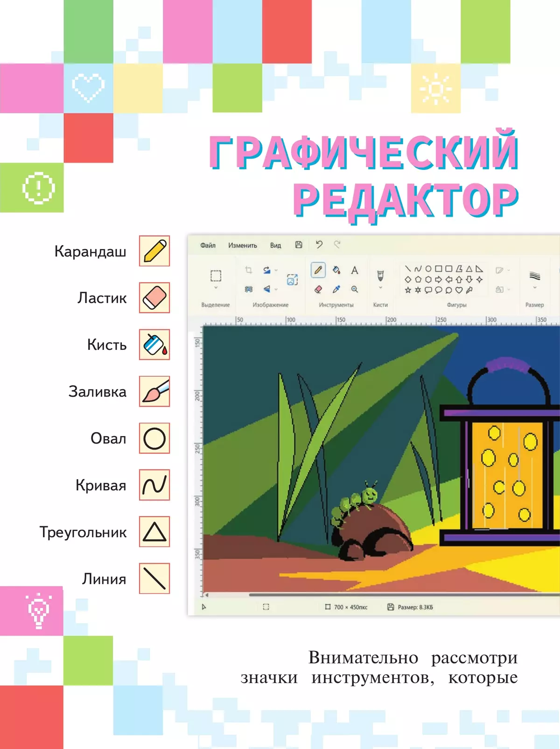Activate the Color picker eyedropper tool
The width and height of the screenshot is (560, 749).
pyautogui.click(x=336, y=290)
